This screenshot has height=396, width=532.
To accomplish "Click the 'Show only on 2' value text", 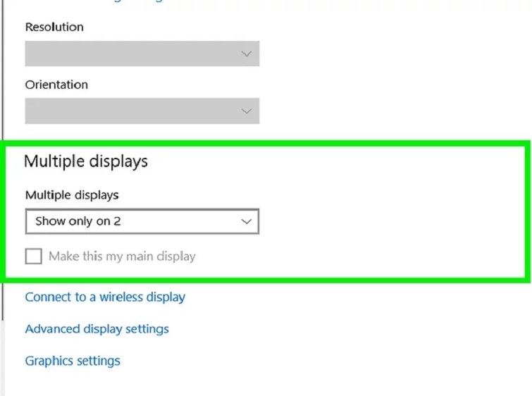I will (78, 221).
